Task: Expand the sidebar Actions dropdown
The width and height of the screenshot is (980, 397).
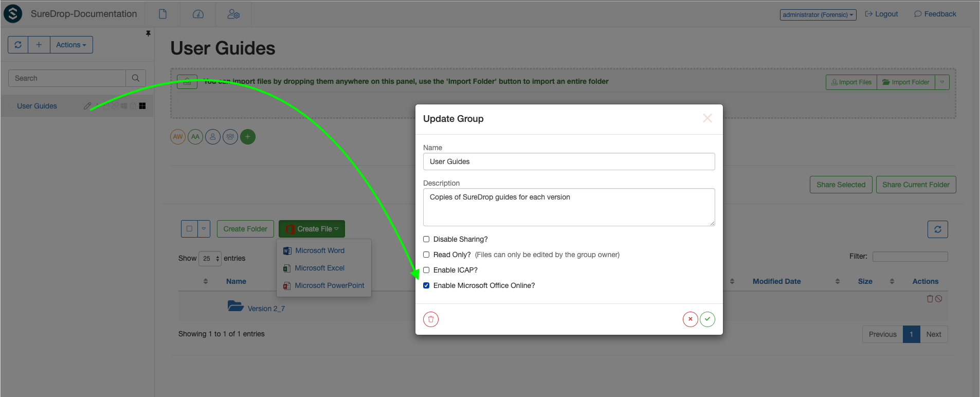Action: pos(71,45)
